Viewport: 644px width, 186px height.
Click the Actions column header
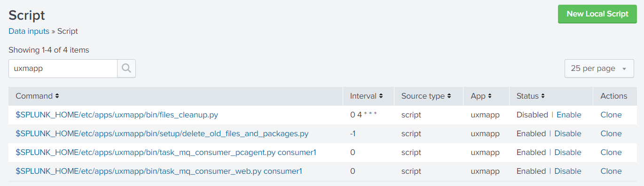(x=614, y=96)
